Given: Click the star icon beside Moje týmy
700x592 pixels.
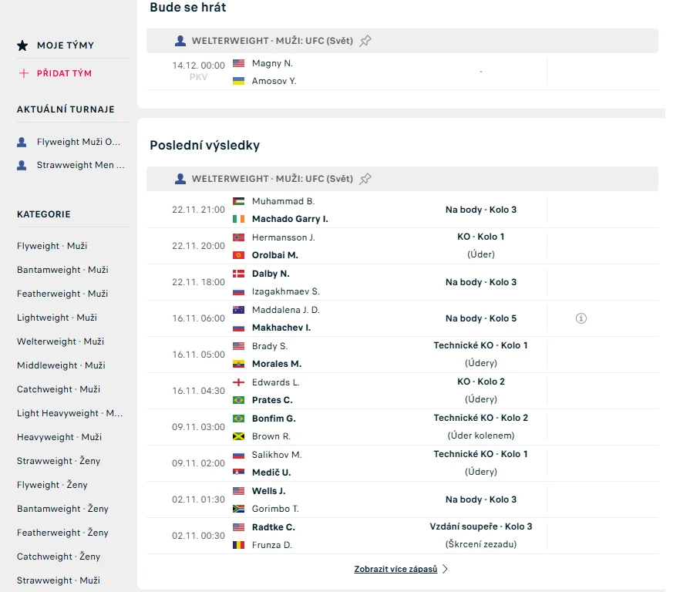Looking at the screenshot, I should coord(22,45).
